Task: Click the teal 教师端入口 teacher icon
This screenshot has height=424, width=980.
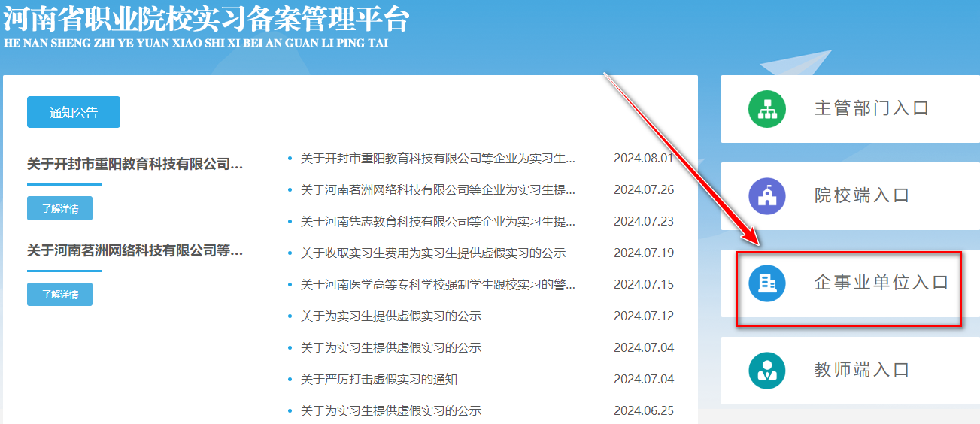Action: point(766,371)
